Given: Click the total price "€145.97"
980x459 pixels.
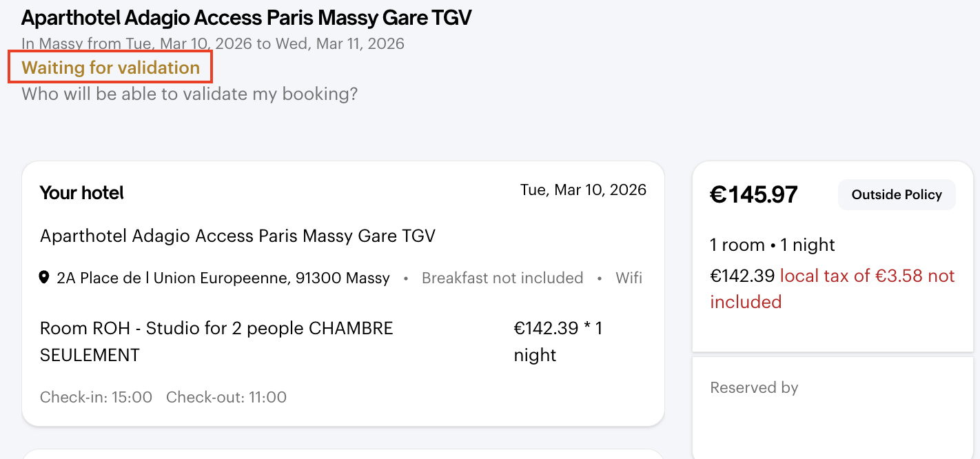Looking at the screenshot, I should click(x=753, y=195).
